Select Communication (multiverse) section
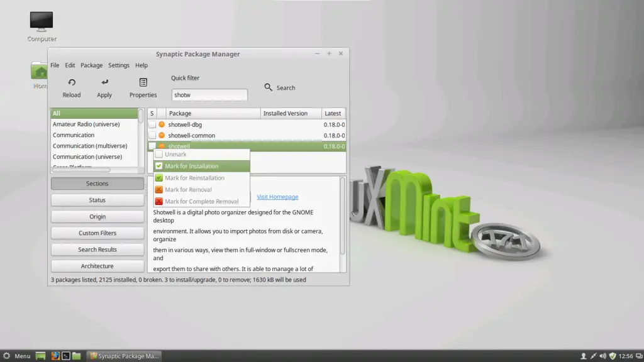 90,146
